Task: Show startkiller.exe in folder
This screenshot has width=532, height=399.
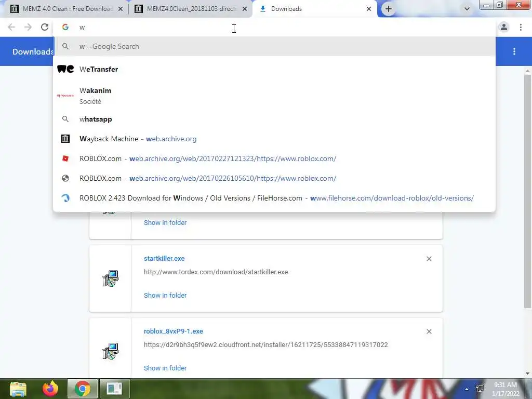Action: coord(165,295)
